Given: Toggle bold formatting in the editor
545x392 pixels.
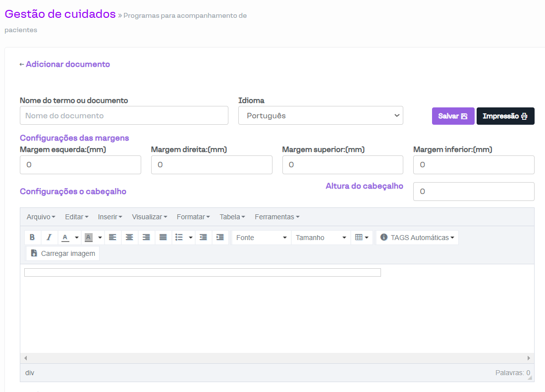Looking at the screenshot, I should [x=32, y=238].
